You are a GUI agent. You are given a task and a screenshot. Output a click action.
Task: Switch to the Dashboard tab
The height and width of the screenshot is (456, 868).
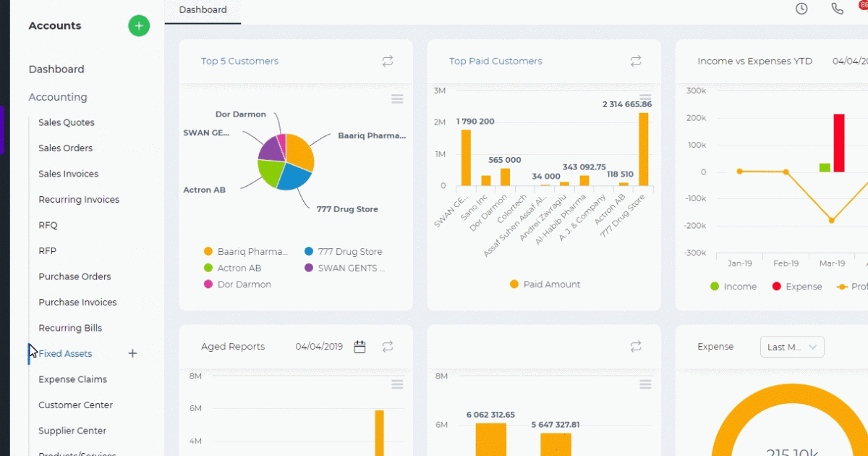[x=203, y=10]
